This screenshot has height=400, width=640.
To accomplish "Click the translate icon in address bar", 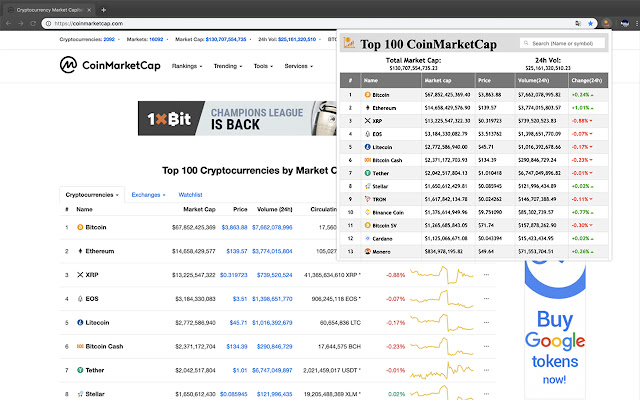I will [x=578, y=24].
